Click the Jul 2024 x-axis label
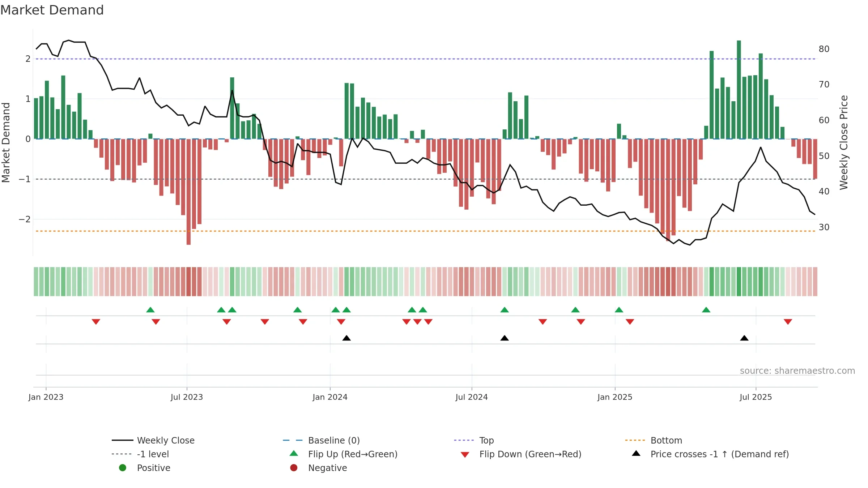The width and height of the screenshot is (868, 488). tap(472, 397)
